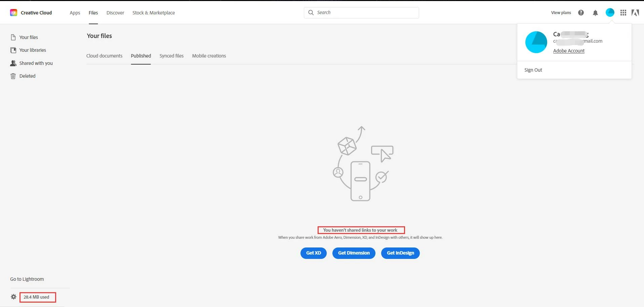Open the apps grid switcher icon
This screenshot has height=307, width=644.
tap(623, 13)
